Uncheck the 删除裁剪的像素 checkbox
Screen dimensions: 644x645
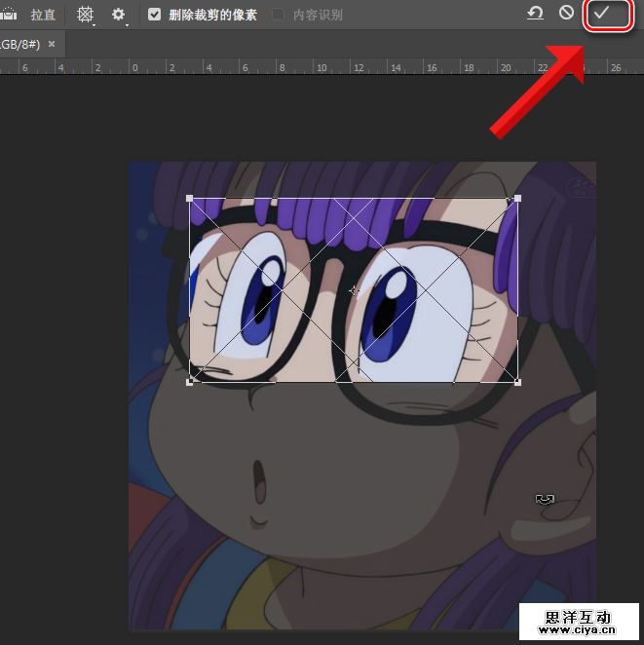(155, 15)
